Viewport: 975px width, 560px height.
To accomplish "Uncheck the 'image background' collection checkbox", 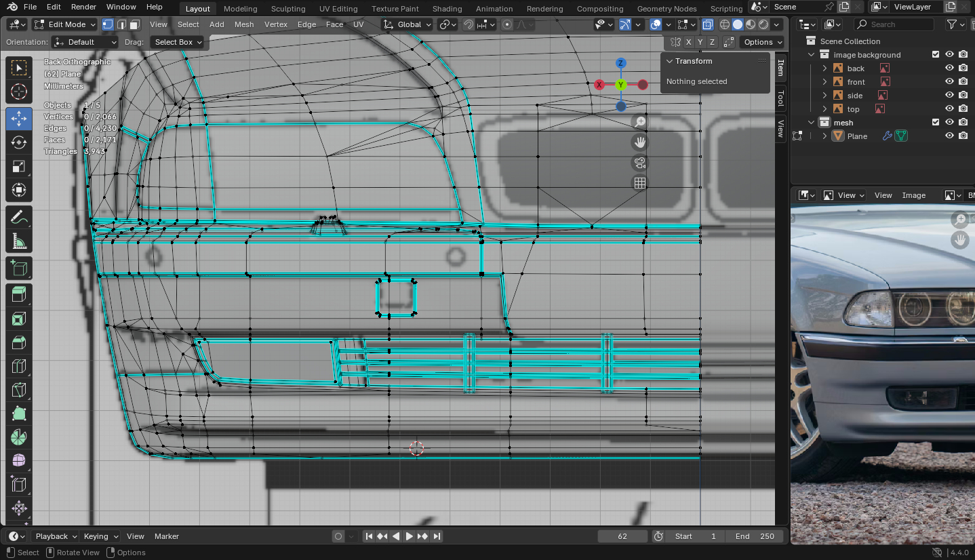I will click(x=936, y=55).
